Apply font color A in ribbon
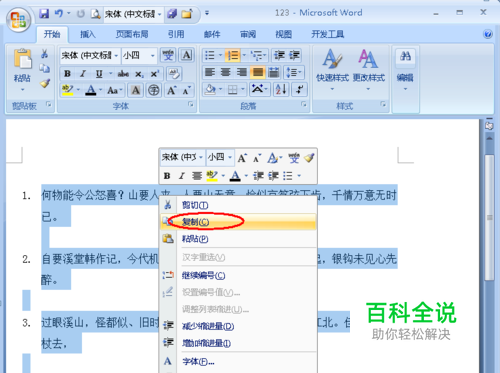 [x=91, y=90]
